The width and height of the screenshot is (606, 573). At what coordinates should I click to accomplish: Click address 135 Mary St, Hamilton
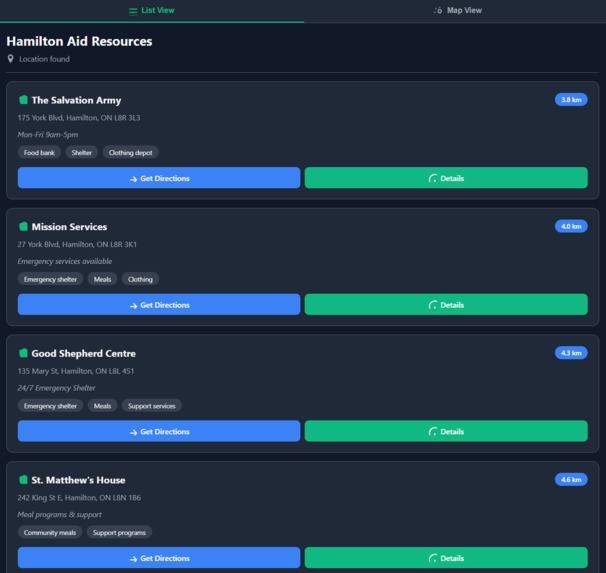click(x=76, y=371)
